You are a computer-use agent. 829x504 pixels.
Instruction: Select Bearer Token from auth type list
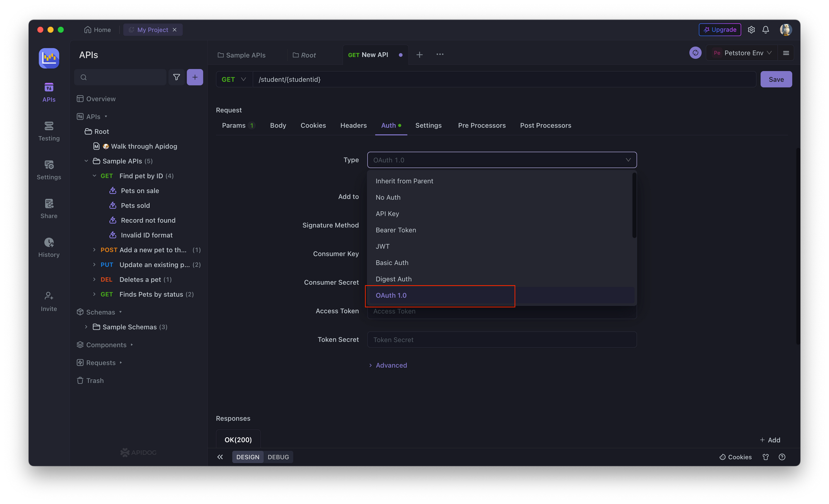pos(395,229)
